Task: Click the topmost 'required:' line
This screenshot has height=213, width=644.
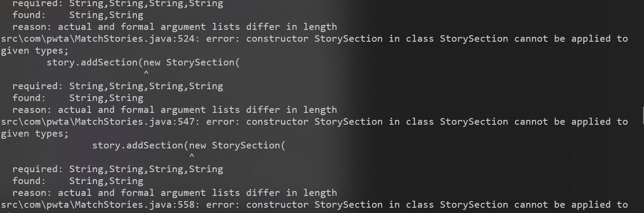Action: point(118,4)
